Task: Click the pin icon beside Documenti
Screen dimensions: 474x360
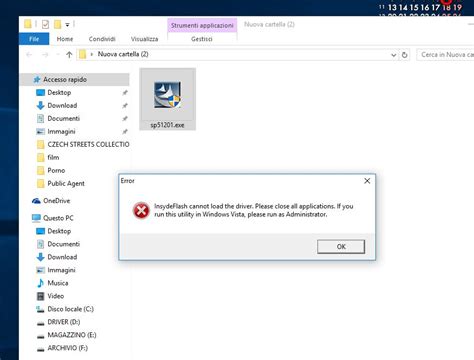Action: 125,119
